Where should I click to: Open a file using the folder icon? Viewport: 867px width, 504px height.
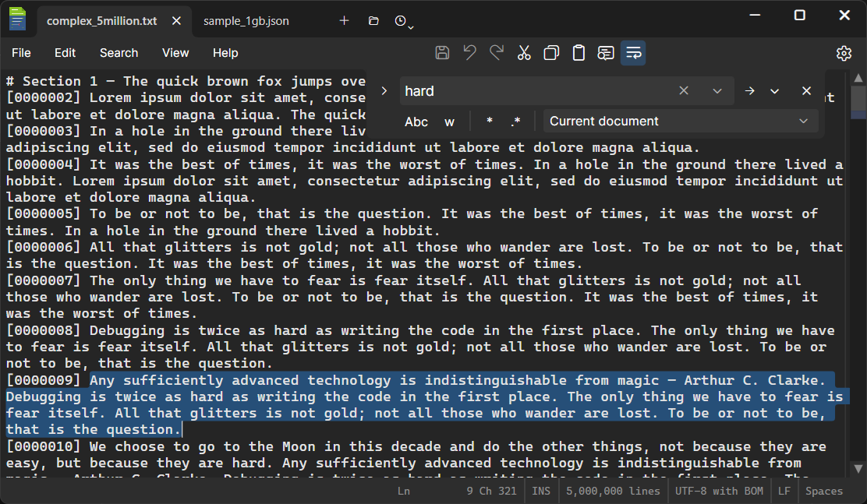tap(373, 20)
